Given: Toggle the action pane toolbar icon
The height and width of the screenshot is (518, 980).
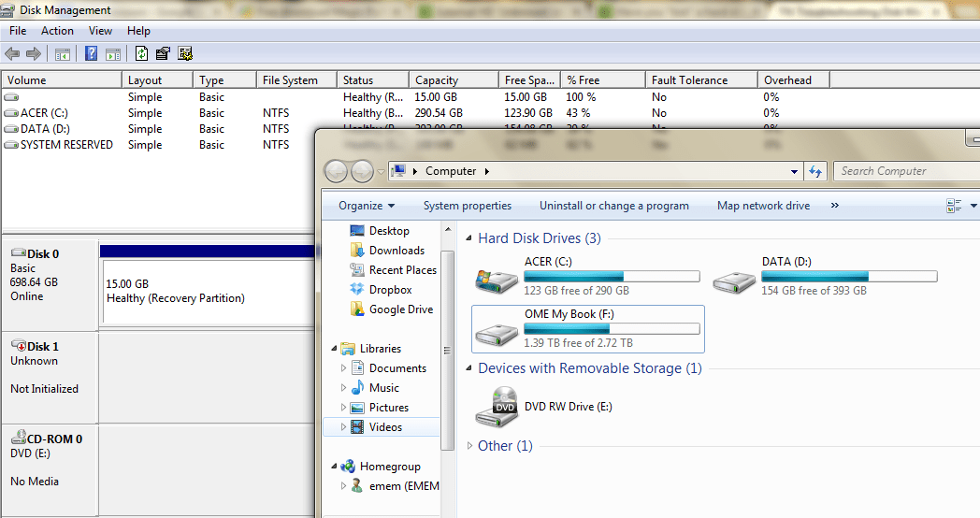Looking at the screenshot, I should pos(113,54).
